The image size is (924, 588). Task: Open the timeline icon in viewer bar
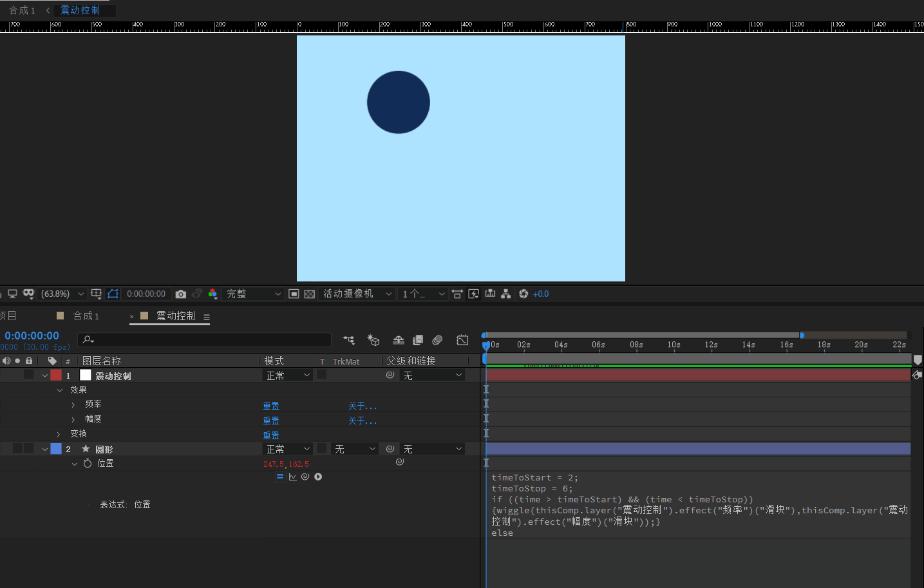click(x=490, y=294)
